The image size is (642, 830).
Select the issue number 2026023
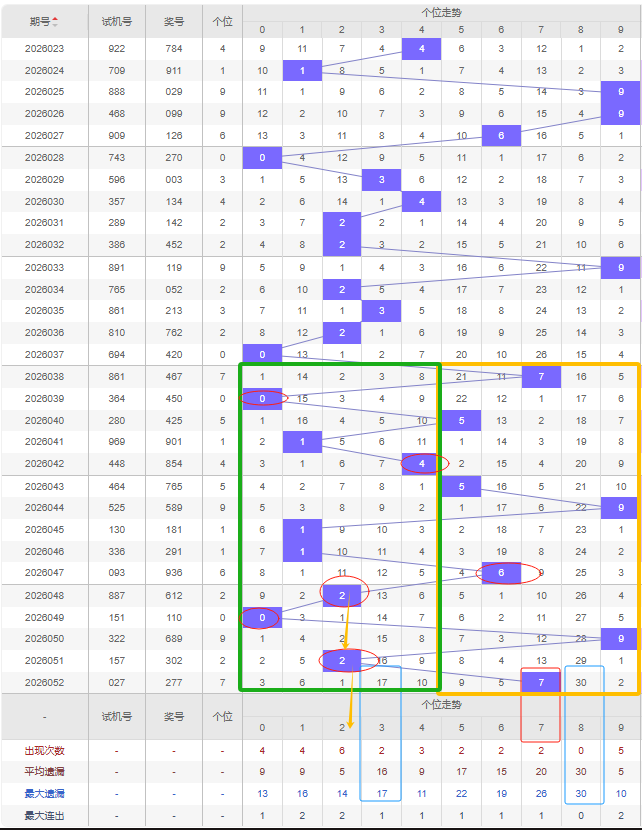44,49
